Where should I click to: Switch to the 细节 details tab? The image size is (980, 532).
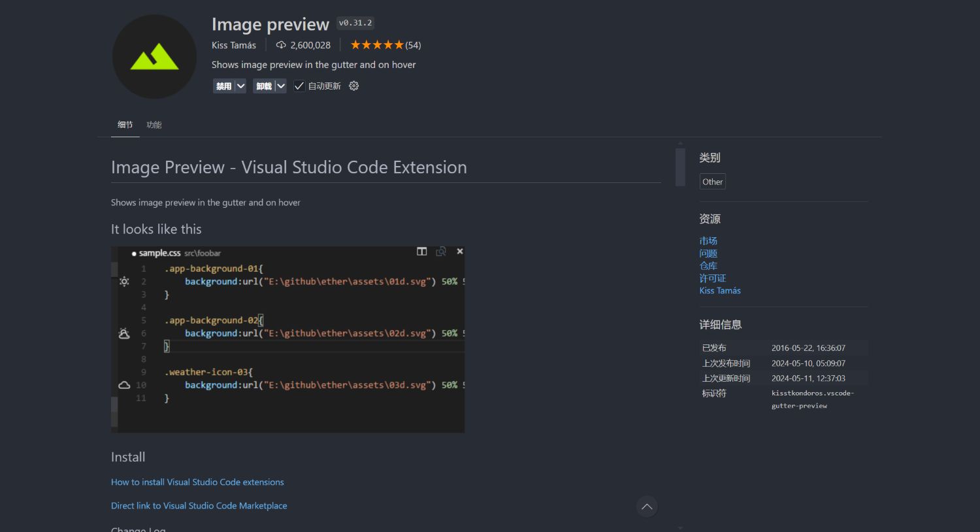coord(125,125)
